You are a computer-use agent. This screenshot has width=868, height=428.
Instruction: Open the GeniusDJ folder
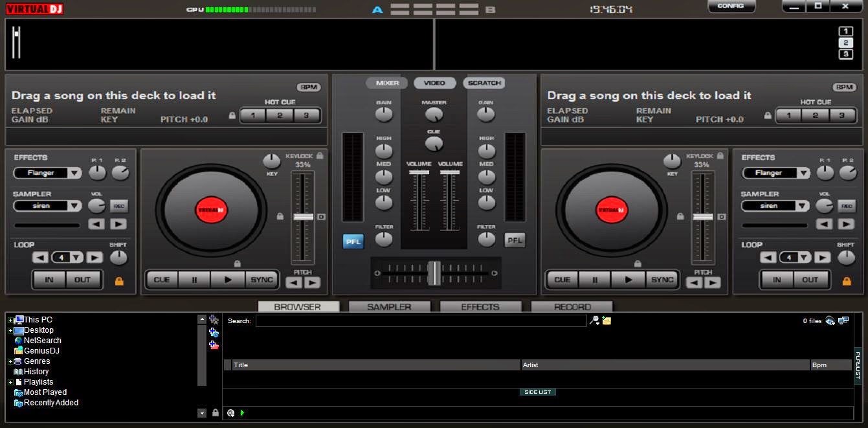pyautogui.click(x=37, y=351)
